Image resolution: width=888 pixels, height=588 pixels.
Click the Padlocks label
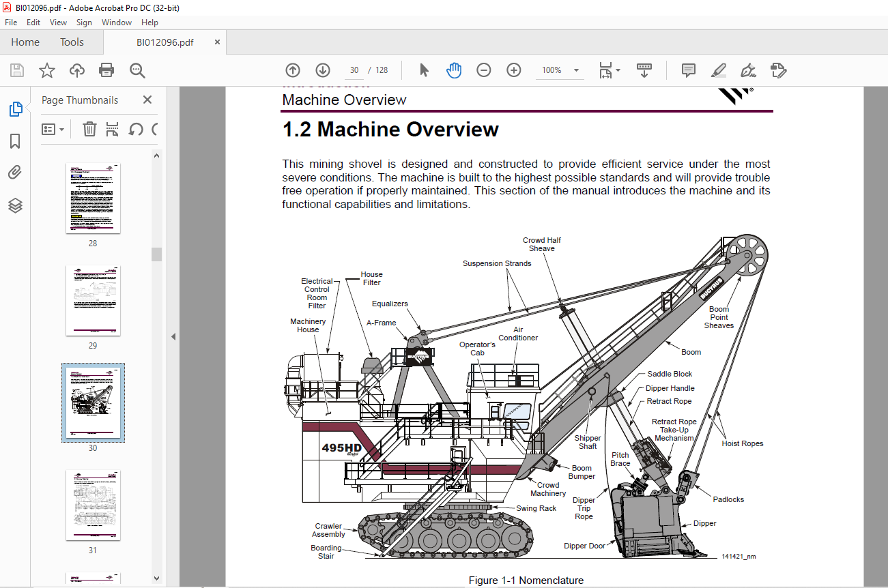[728, 499]
